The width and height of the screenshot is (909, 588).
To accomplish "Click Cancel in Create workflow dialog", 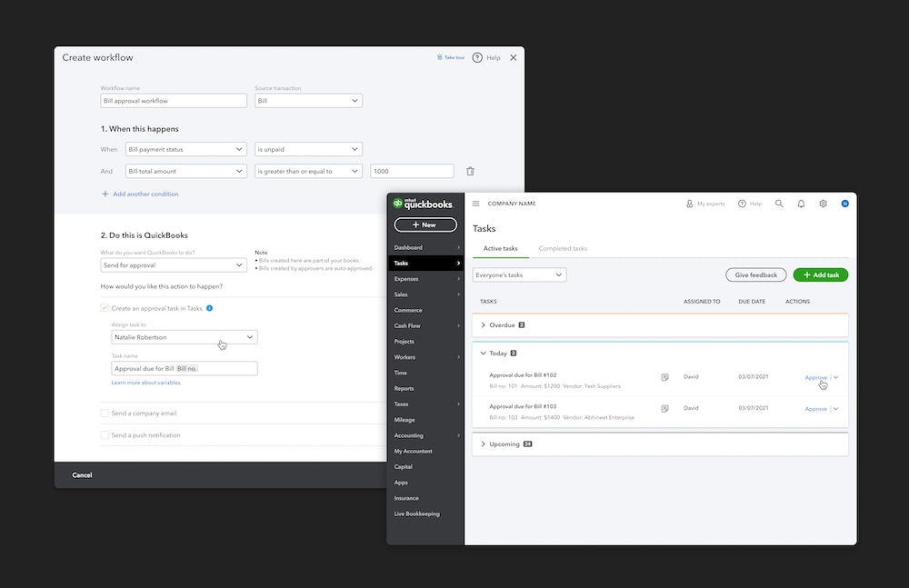I will point(82,475).
